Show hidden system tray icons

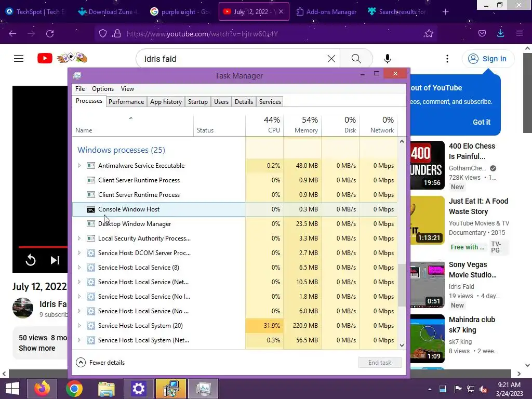tap(430, 389)
